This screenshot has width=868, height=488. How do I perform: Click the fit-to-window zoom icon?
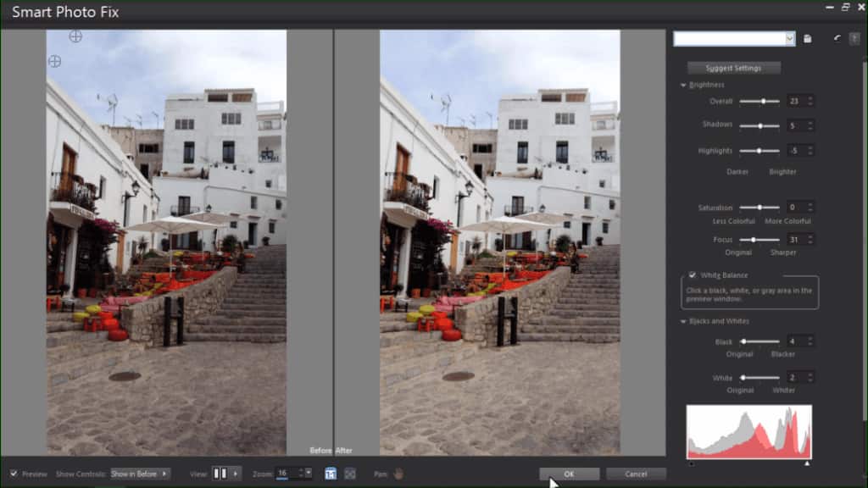tap(350, 473)
